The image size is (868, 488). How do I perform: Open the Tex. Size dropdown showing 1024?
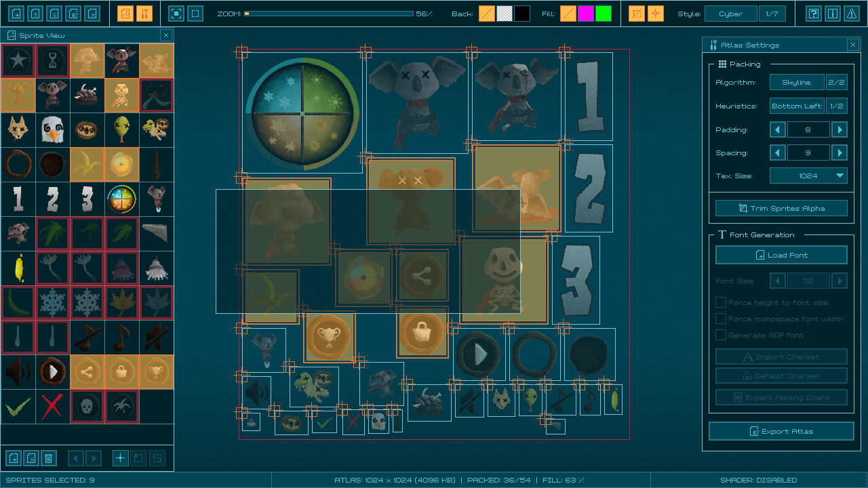[808, 176]
